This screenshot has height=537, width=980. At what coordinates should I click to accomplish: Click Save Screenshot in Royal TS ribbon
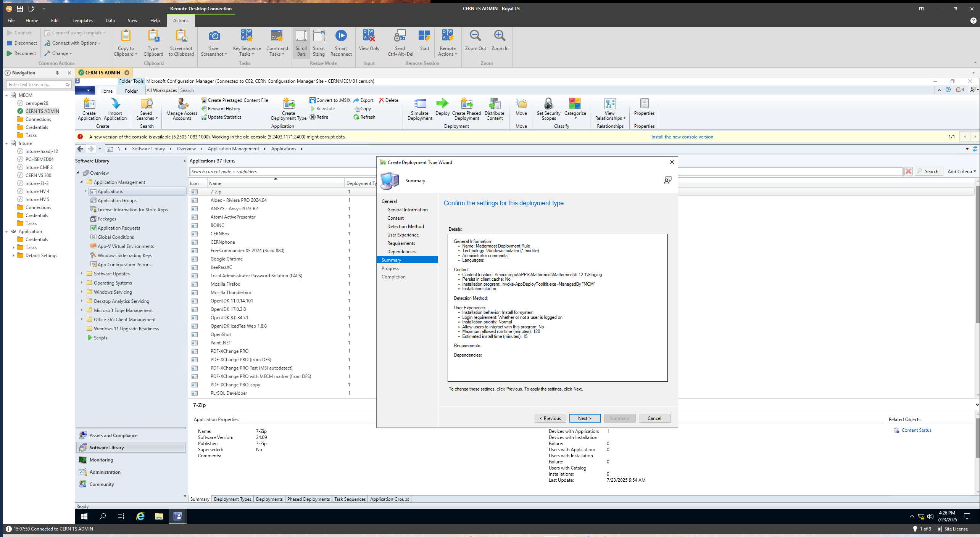click(x=214, y=43)
